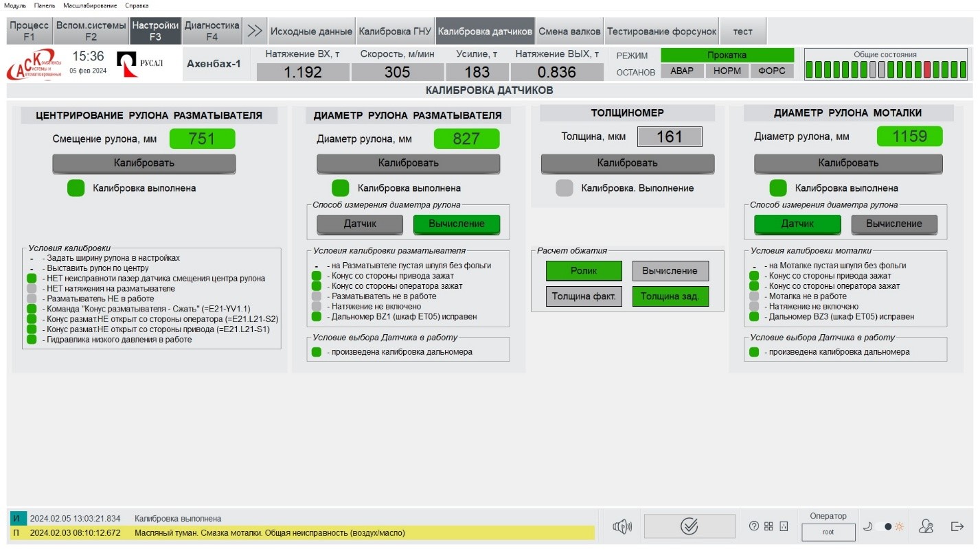This screenshot has width=980, height=551.
Task: Click Калибровать for unwinder roll centering
Action: 144,163
